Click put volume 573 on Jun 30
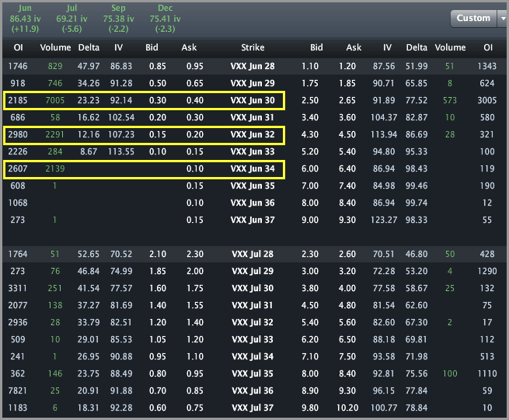The image size is (509, 420). coord(450,101)
